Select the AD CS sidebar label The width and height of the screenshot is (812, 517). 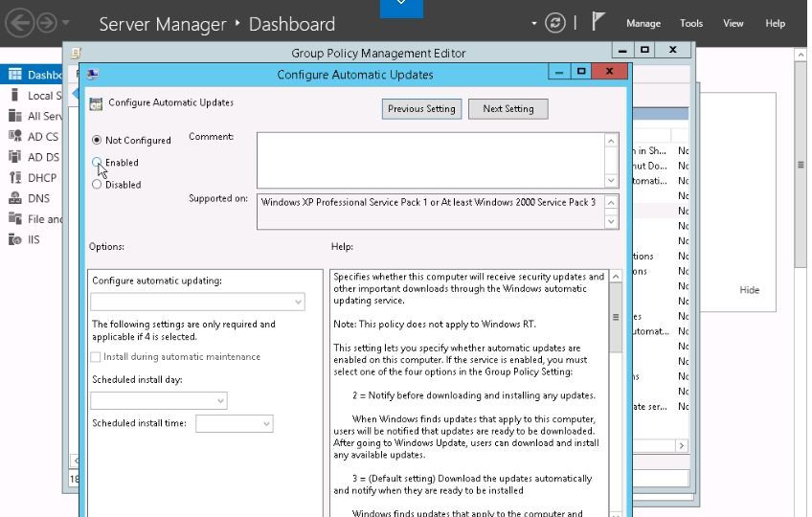(x=43, y=137)
